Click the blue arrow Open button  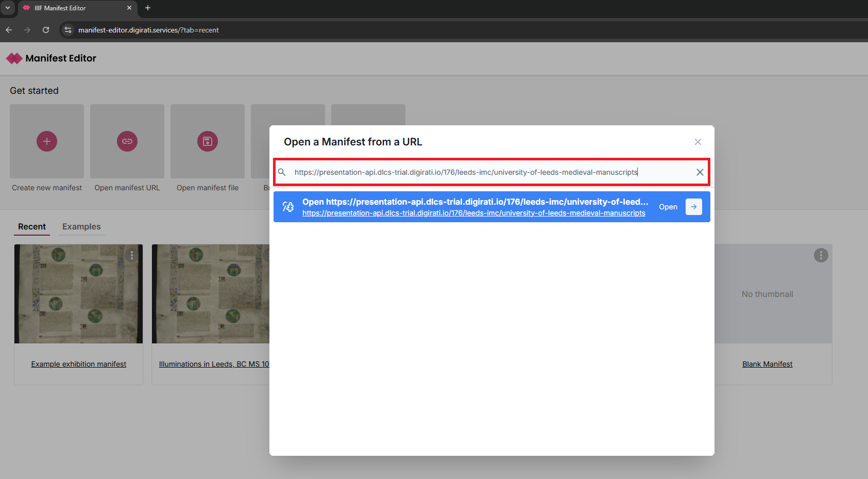coord(693,207)
